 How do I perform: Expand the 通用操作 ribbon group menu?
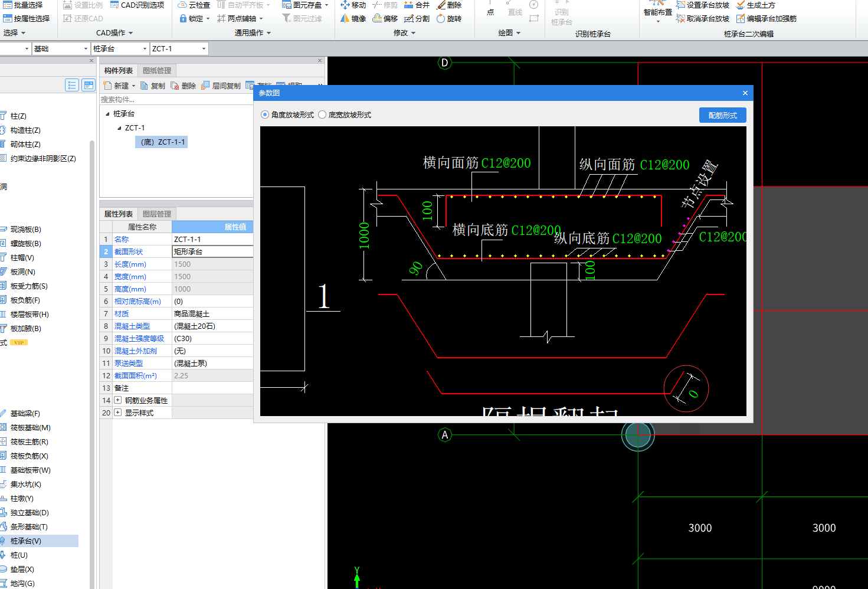tap(253, 33)
